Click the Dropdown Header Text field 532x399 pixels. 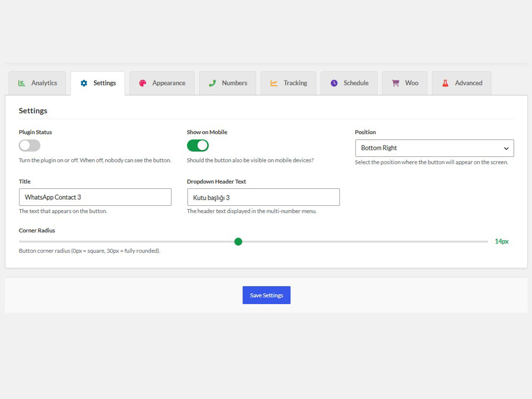(x=263, y=197)
